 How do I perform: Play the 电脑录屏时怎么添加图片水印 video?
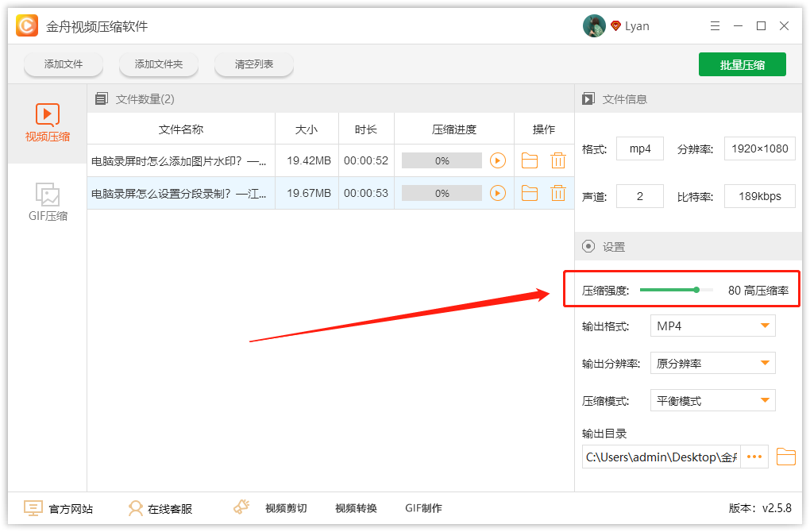point(497,160)
